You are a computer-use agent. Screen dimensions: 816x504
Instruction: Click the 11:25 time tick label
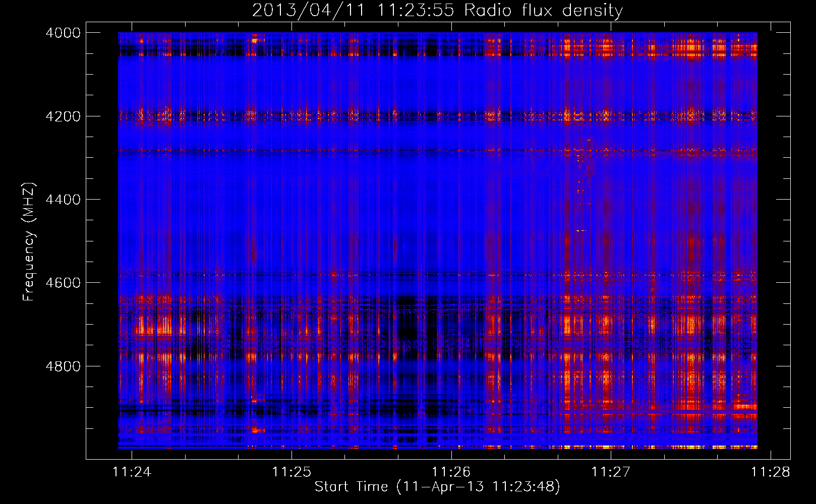pos(292,472)
